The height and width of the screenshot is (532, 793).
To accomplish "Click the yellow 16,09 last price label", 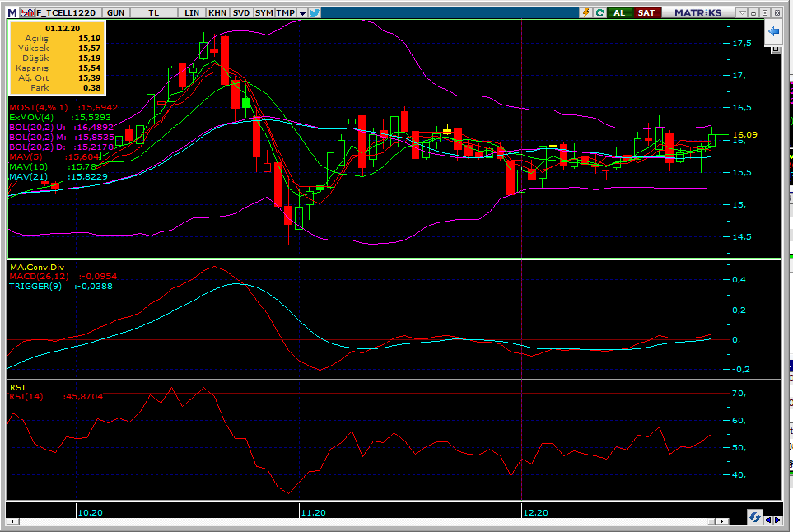I will pyautogui.click(x=745, y=134).
